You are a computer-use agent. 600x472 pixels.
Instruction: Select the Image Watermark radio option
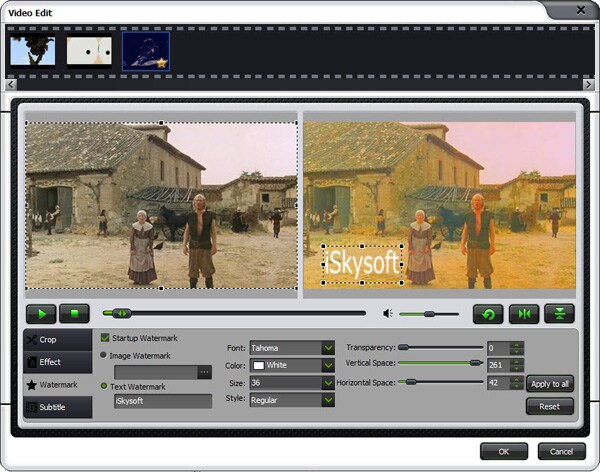[103, 355]
